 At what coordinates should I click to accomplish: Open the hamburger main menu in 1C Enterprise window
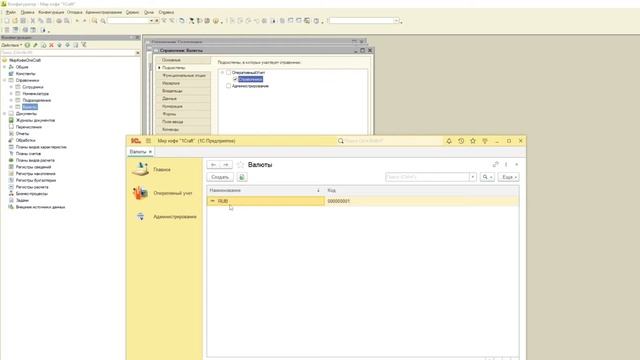[x=148, y=141]
